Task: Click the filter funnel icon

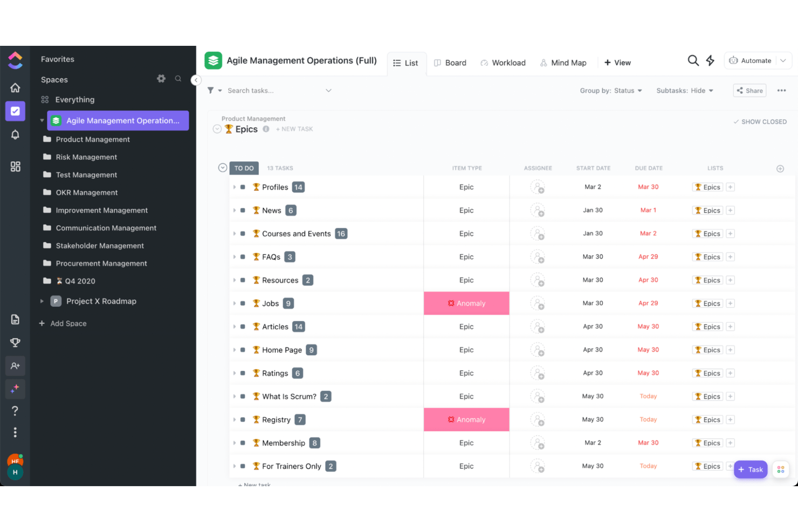Action: pos(211,91)
